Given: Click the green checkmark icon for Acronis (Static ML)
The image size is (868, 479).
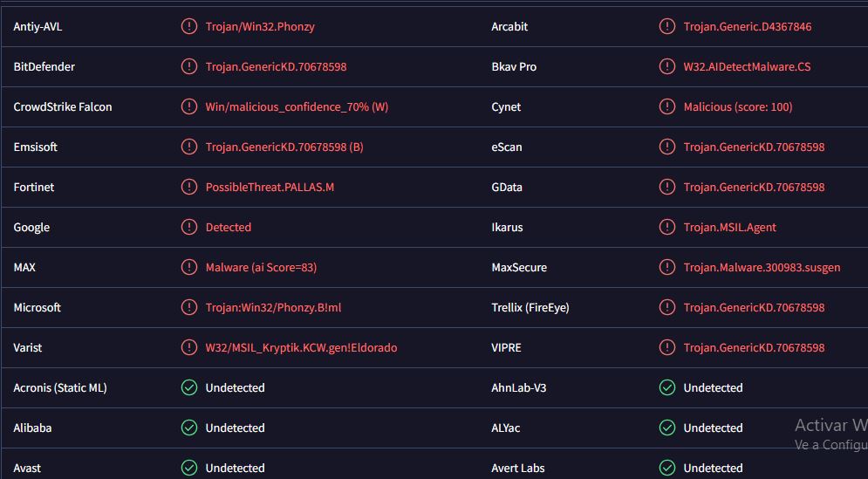Looking at the screenshot, I should [188, 387].
